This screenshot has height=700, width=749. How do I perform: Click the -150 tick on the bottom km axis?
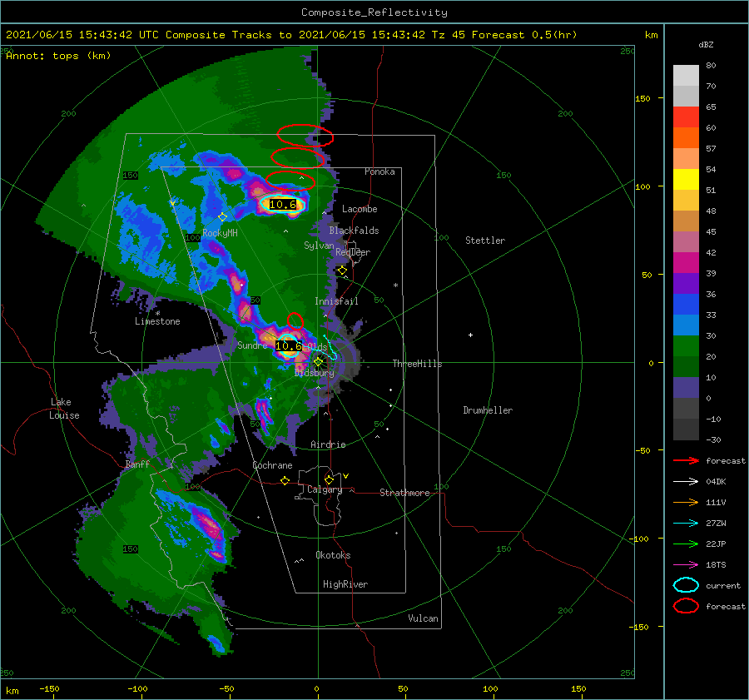tap(49, 688)
